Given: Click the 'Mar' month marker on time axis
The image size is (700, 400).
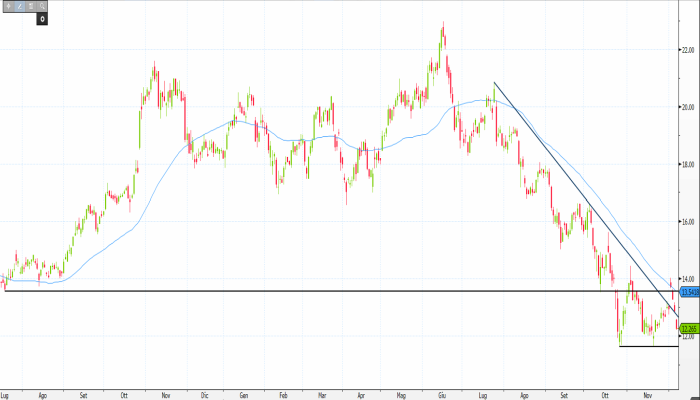Looking at the screenshot, I should tap(322, 395).
